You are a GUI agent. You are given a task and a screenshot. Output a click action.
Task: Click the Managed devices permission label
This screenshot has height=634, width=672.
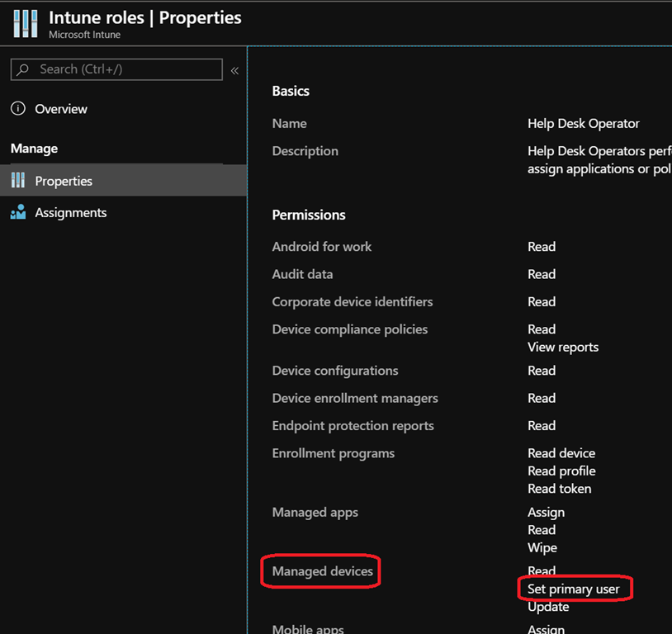tap(323, 570)
